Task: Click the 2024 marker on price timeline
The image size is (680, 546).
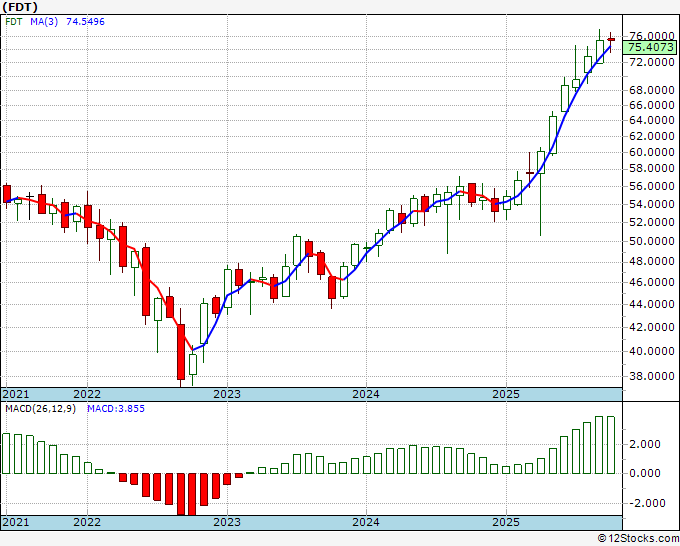Action: pos(366,394)
